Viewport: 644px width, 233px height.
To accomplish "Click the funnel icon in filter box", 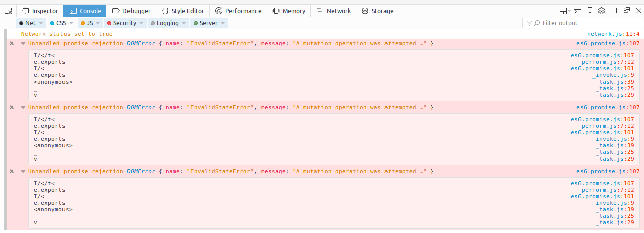I will coord(529,23).
